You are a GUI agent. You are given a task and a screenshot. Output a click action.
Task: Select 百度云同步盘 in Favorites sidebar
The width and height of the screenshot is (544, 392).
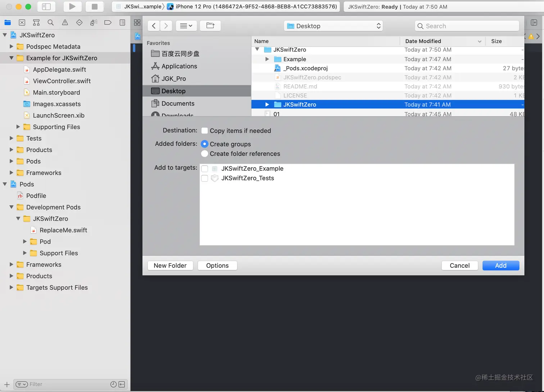(196, 54)
